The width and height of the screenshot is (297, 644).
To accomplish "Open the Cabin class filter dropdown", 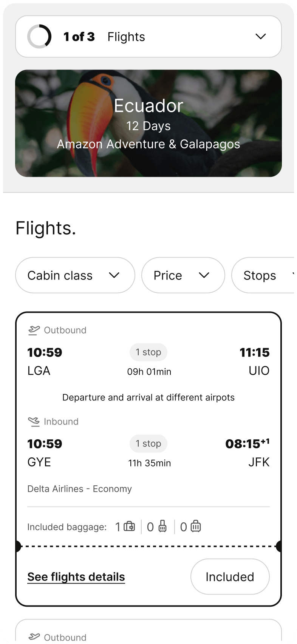I will click(x=75, y=275).
